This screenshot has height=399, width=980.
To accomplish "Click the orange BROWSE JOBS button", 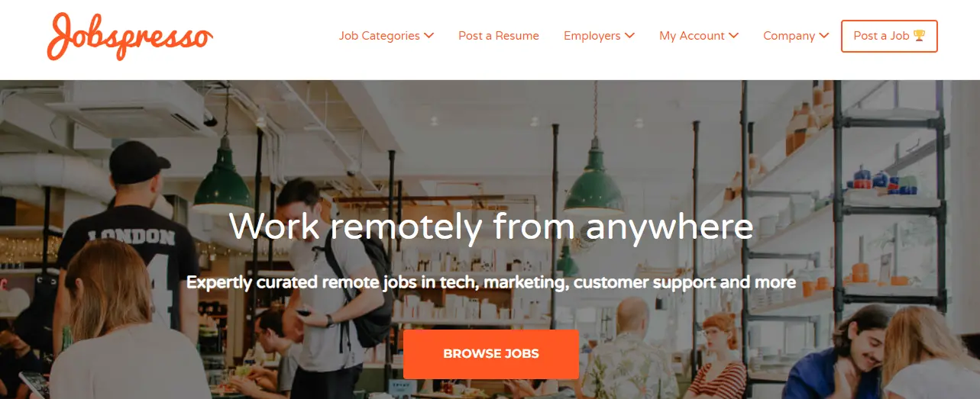I will 491,354.
